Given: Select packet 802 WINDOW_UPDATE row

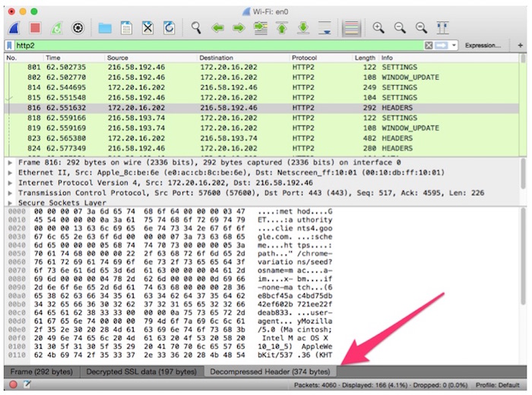Looking at the screenshot, I should click(261, 77).
